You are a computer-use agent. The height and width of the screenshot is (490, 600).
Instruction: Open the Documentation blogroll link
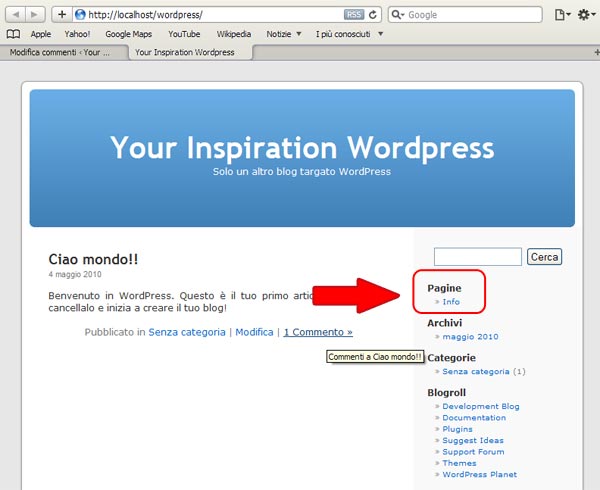tap(474, 418)
